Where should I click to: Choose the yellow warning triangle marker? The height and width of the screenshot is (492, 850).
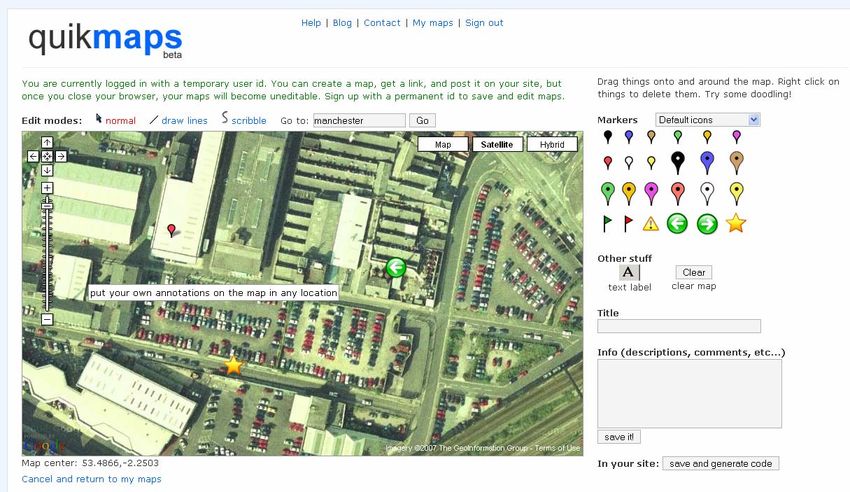point(651,223)
